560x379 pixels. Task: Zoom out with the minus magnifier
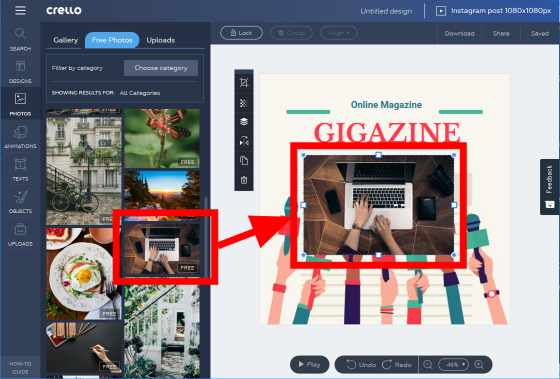click(x=428, y=364)
